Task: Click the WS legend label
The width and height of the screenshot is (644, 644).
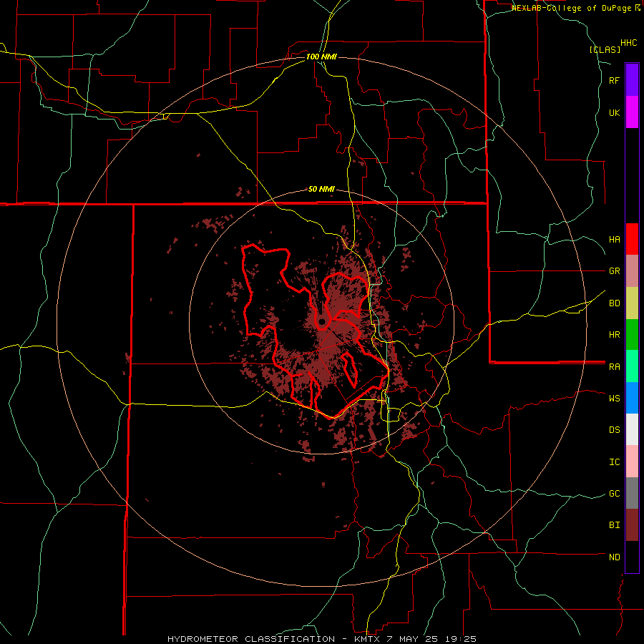Action: point(614,399)
